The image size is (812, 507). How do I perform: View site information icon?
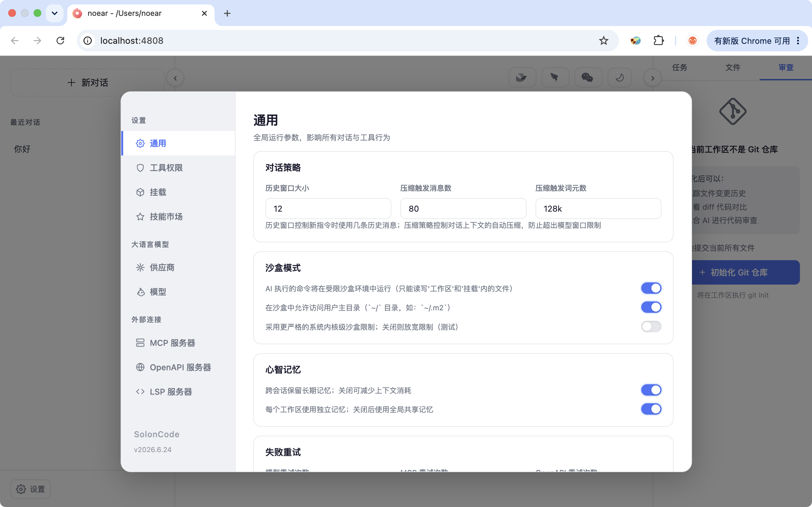[88, 41]
